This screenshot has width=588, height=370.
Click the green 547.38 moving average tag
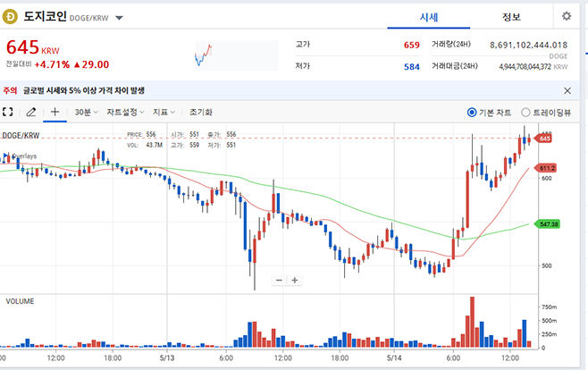point(547,224)
